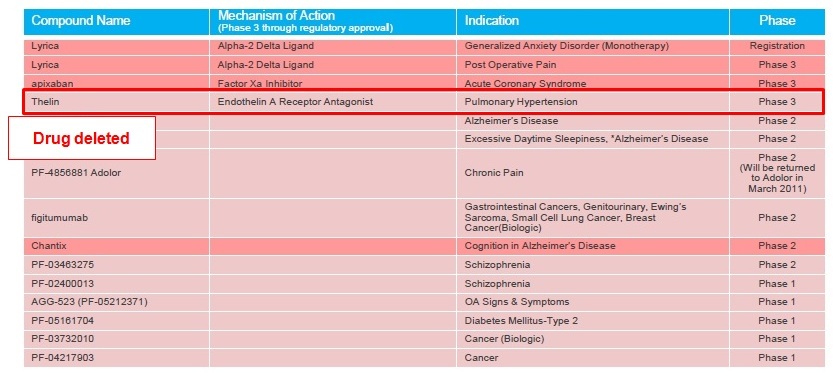Click the Indication column header
This screenshot has height=373, width=833.
coord(593,22)
